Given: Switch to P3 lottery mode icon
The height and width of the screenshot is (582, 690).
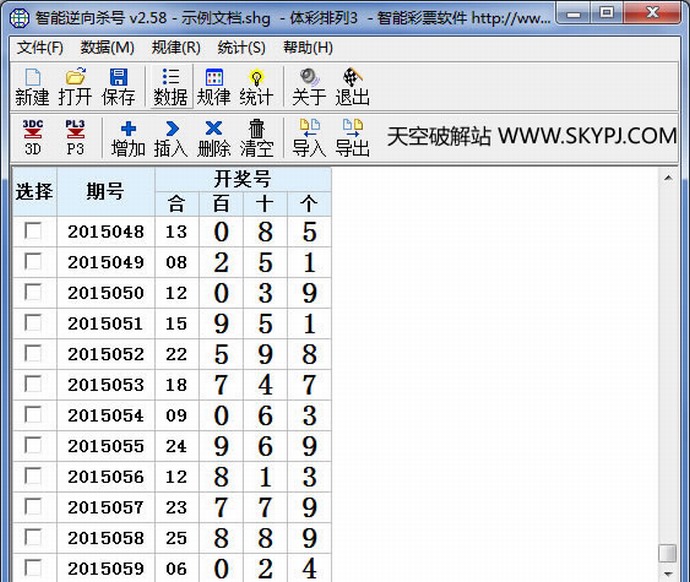Looking at the screenshot, I should (75, 138).
